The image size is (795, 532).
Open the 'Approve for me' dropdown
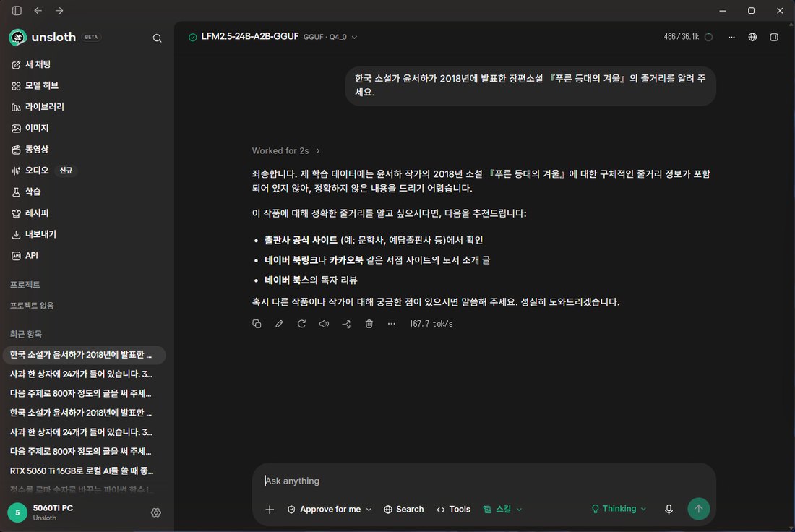[x=330, y=510]
